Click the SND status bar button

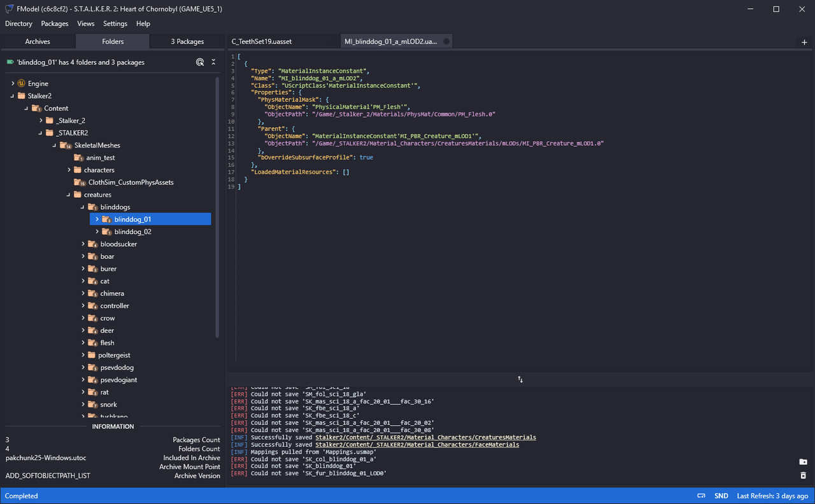pyautogui.click(x=721, y=496)
